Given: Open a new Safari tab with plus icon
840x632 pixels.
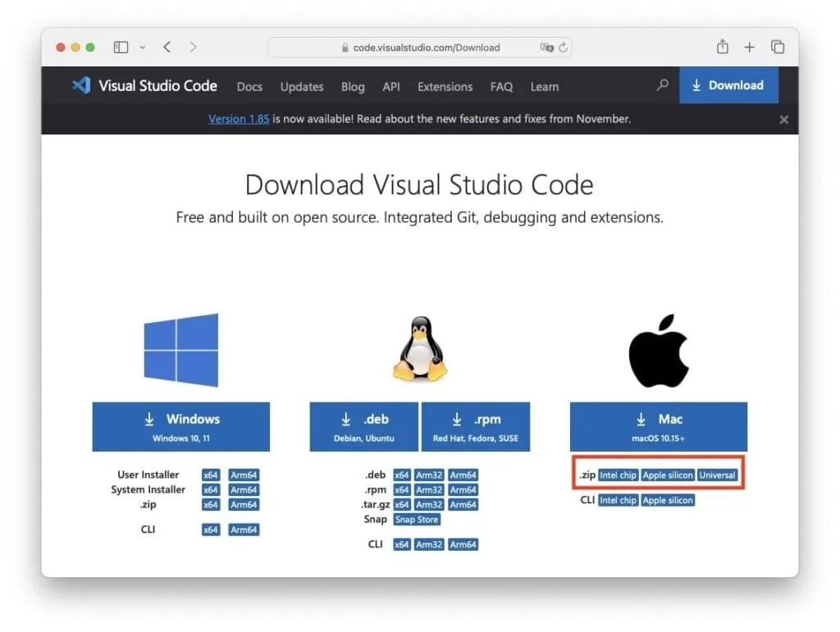Looking at the screenshot, I should point(749,47).
